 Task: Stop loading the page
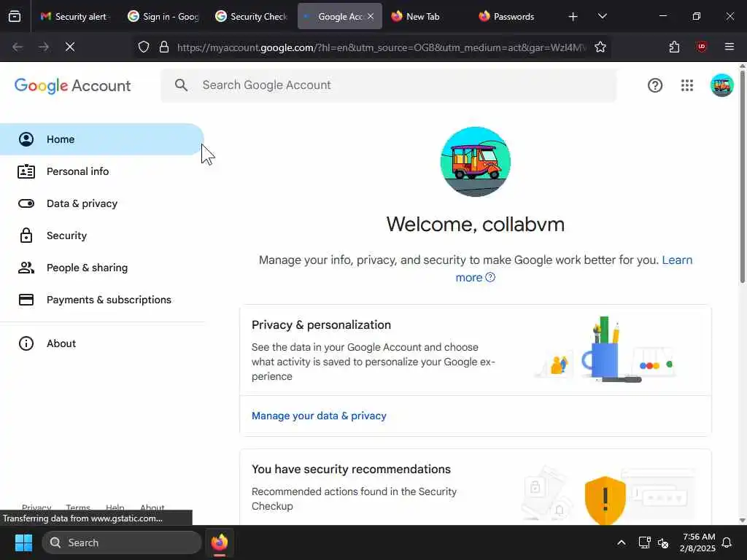(69, 47)
